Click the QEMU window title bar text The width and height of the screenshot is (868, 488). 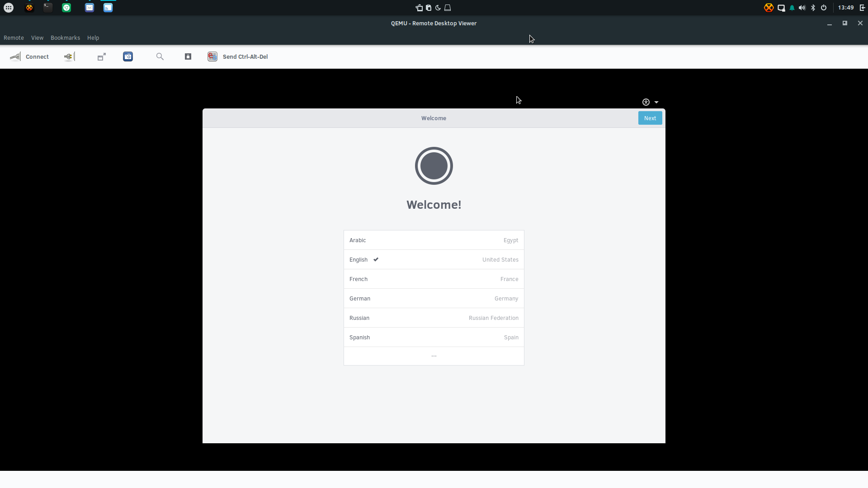pyautogui.click(x=434, y=23)
